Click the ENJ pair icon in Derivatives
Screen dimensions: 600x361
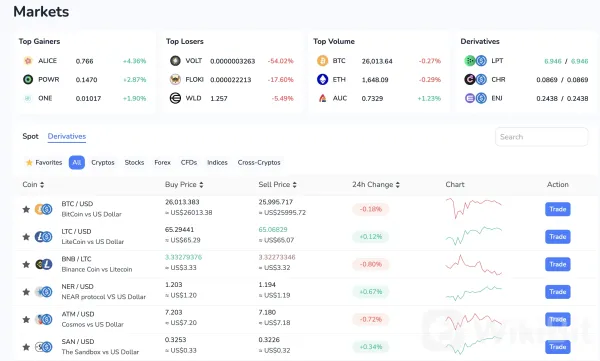pyautogui.click(x=475, y=98)
